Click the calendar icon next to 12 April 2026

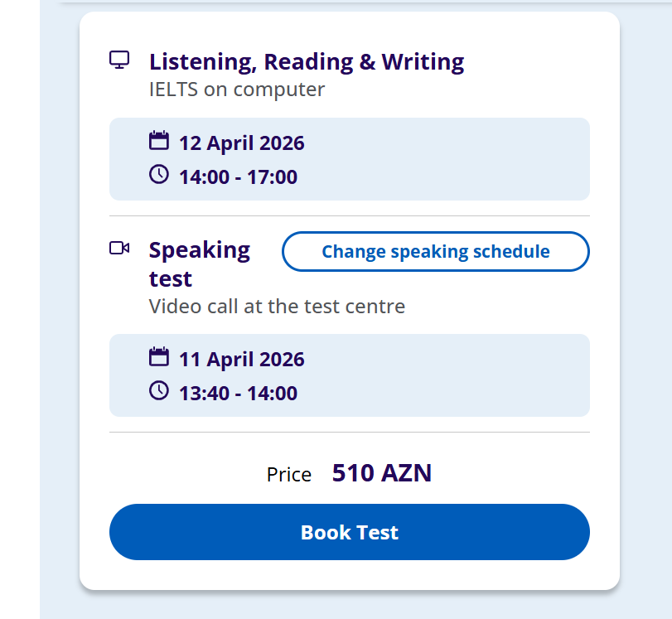pos(158,141)
